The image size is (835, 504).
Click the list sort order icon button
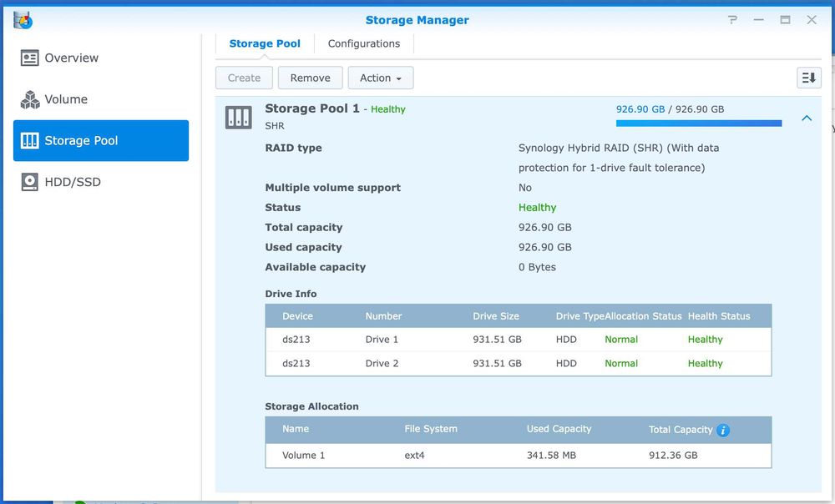(x=808, y=78)
